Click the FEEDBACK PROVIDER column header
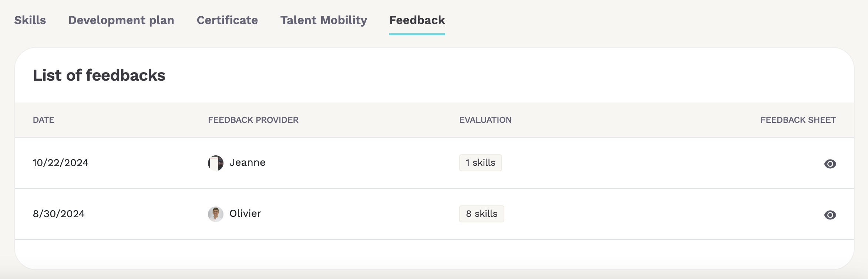Screen dimensions: 868x279 click(x=253, y=120)
